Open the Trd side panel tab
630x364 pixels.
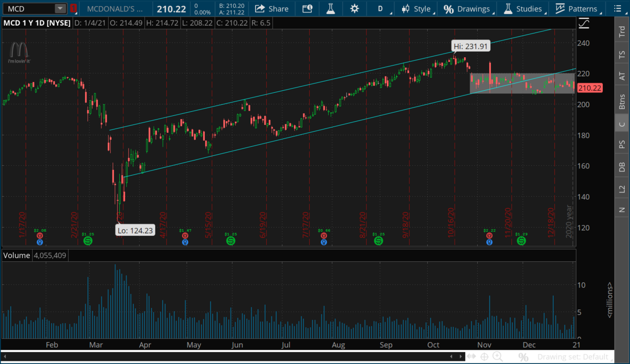pos(622,31)
